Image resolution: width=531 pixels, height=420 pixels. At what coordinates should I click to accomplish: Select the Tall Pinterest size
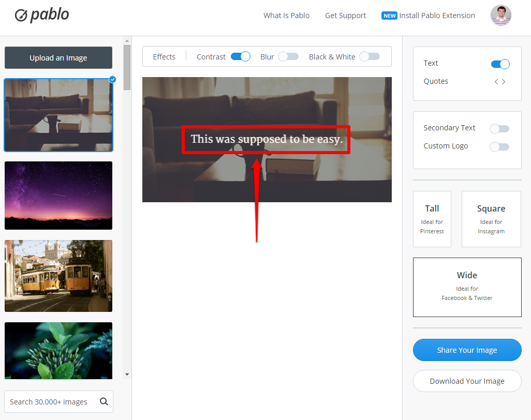click(x=432, y=219)
